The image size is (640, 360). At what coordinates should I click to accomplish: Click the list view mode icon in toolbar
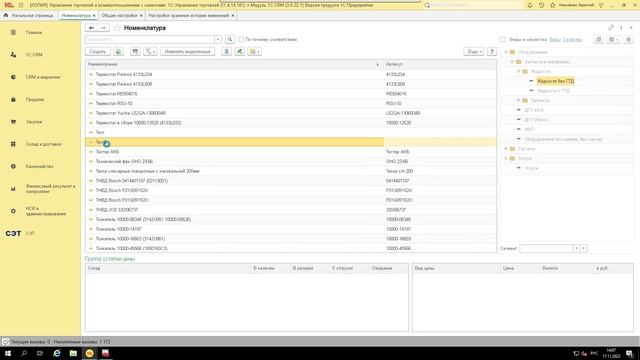(x=135, y=52)
